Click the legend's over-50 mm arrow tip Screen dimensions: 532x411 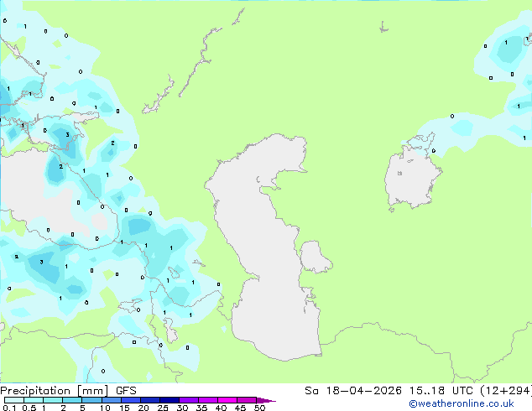pyautogui.click(x=266, y=400)
